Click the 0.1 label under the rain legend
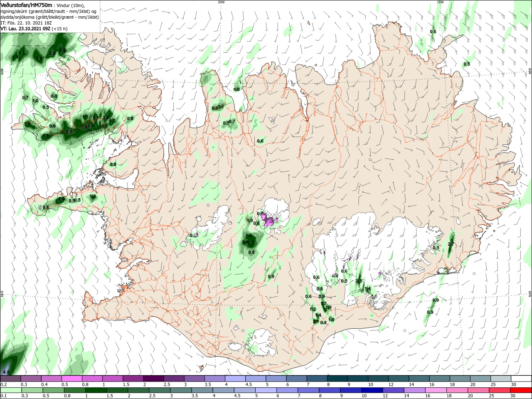Viewport: 532px width, 399px height. [4, 397]
